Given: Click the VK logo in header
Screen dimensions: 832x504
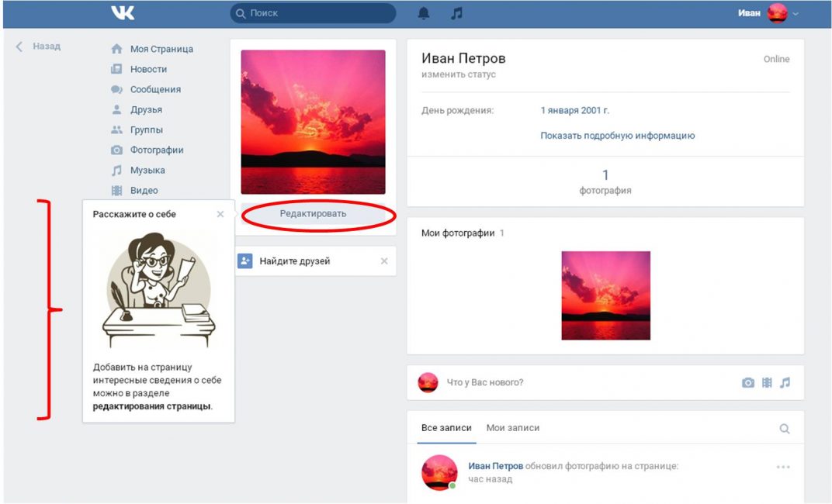Looking at the screenshot, I should click(123, 13).
